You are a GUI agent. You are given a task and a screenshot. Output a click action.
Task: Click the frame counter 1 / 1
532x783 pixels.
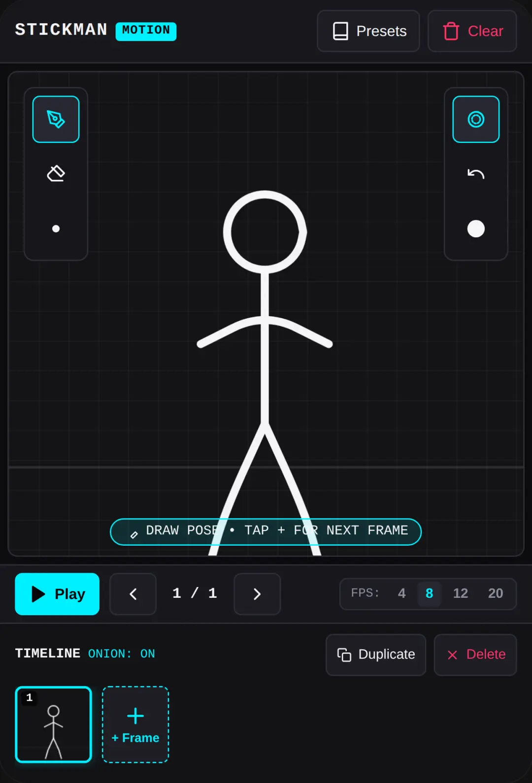click(x=195, y=593)
